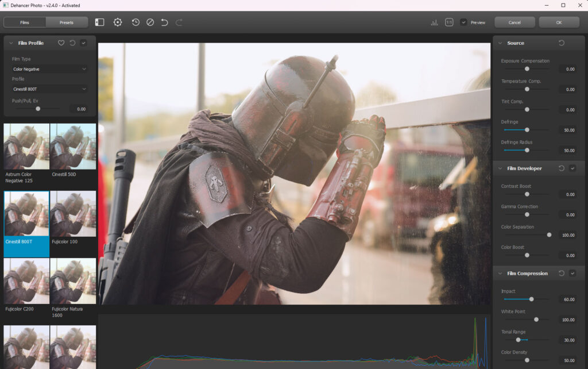The height and width of the screenshot is (369, 588).
Task: Click the Cancel button
Action: (514, 22)
